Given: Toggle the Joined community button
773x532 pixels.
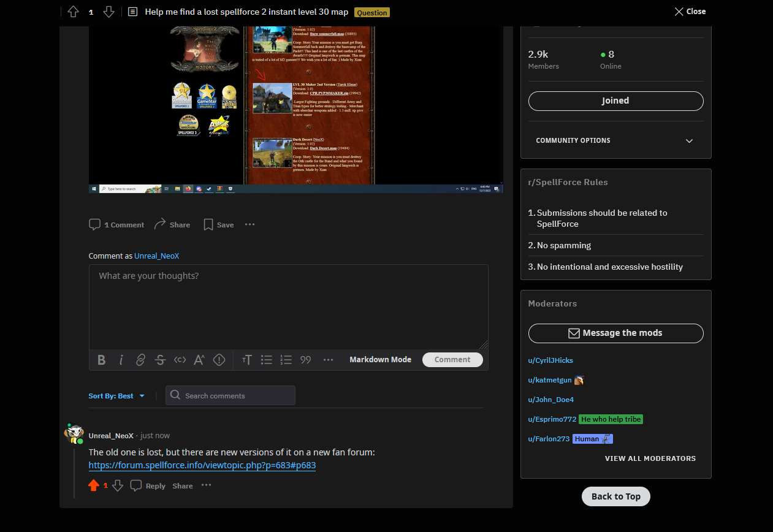Looking at the screenshot, I should (x=615, y=101).
